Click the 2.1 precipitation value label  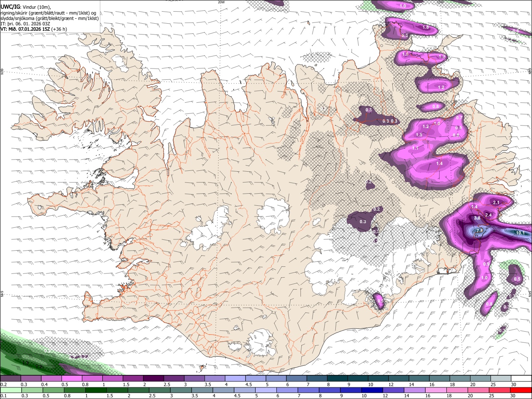(x=496, y=202)
